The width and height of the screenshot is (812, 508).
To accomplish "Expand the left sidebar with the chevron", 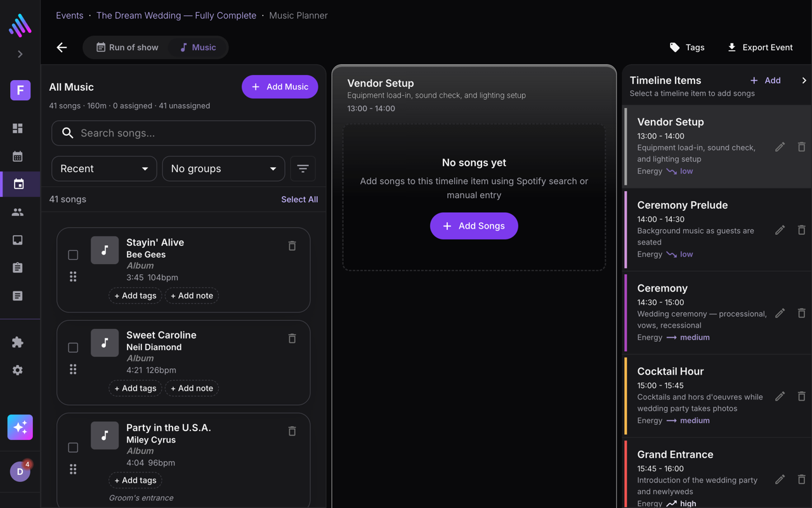I will [x=20, y=54].
